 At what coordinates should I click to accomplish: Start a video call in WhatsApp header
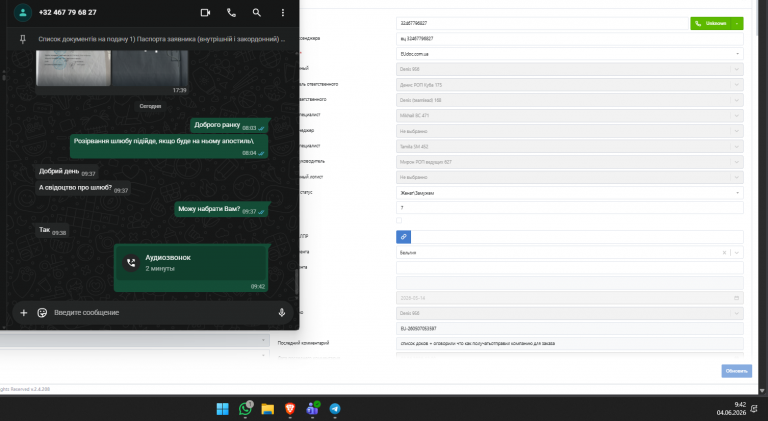tap(205, 13)
